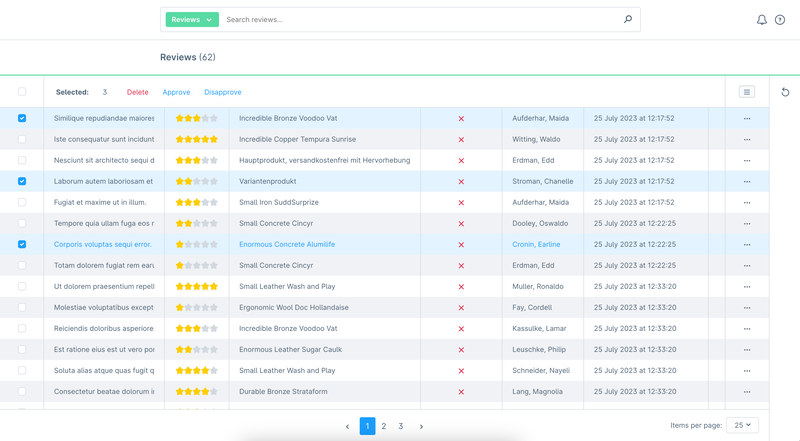
Task: Click Delete for selected reviews
Action: pyautogui.click(x=137, y=92)
